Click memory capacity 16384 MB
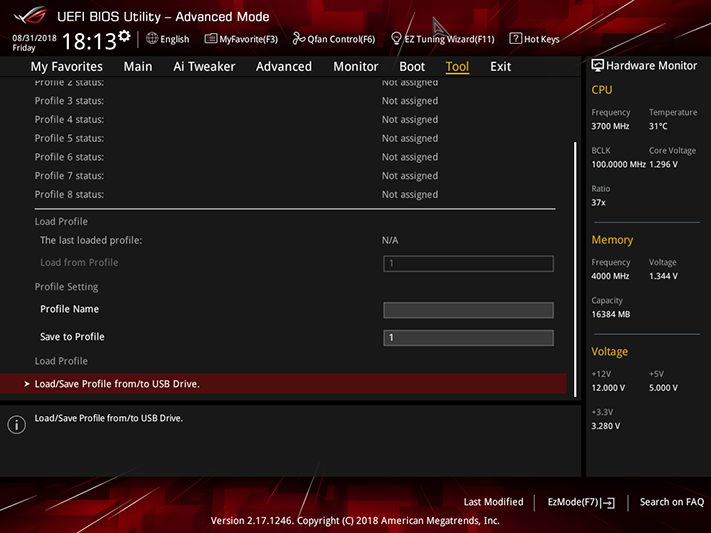This screenshot has height=533, width=711. pyautogui.click(x=610, y=314)
